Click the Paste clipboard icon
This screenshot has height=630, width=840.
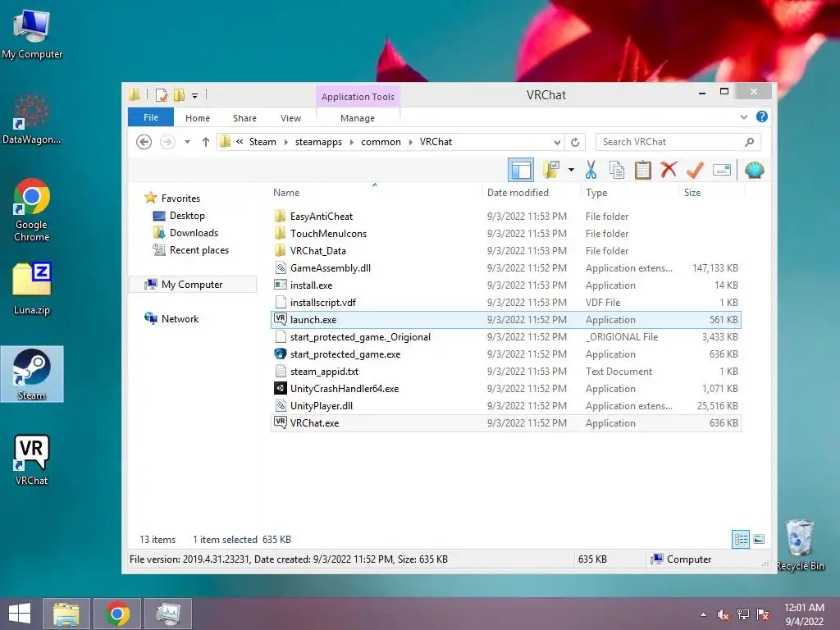click(x=642, y=171)
